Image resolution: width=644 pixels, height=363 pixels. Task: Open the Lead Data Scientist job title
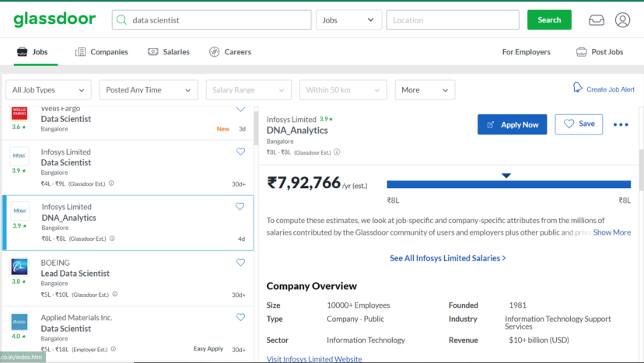(x=75, y=274)
